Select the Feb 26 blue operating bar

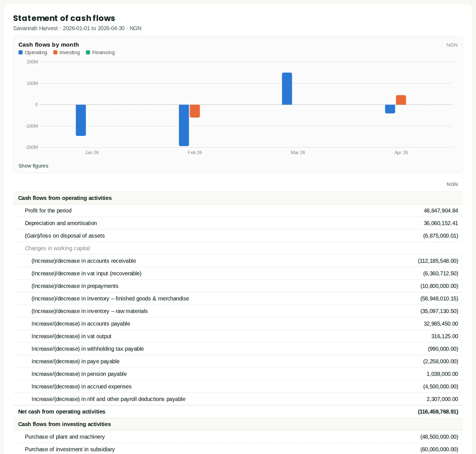pyautogui.click(x=184, y=125)
